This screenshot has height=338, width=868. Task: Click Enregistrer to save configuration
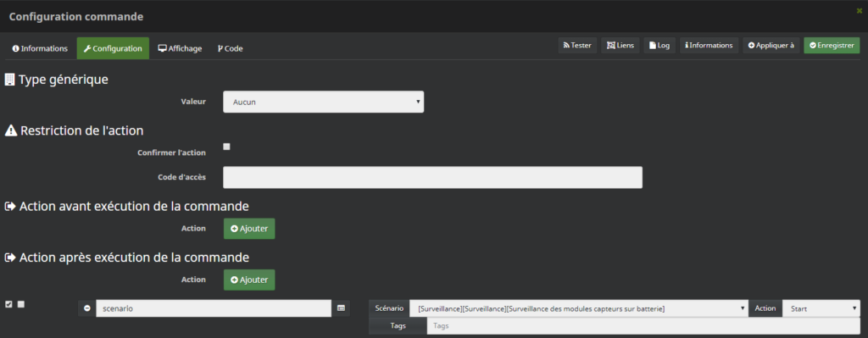tap(832, 46)
